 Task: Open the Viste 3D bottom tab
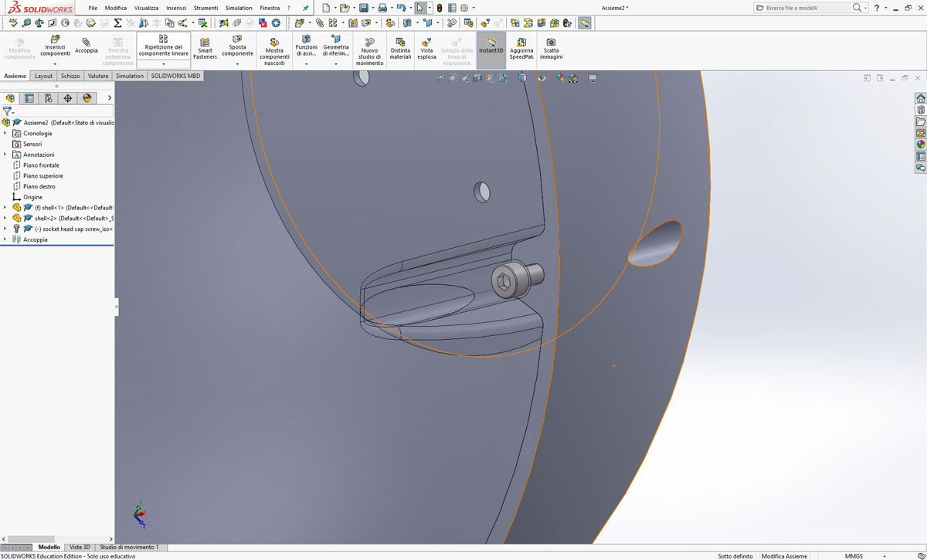[80, 547]
